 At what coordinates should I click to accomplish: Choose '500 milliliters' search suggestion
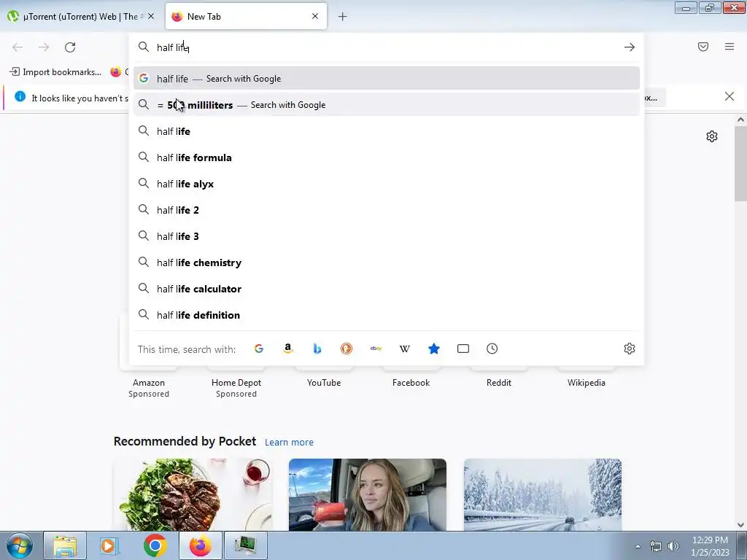(x=387, y=105)
